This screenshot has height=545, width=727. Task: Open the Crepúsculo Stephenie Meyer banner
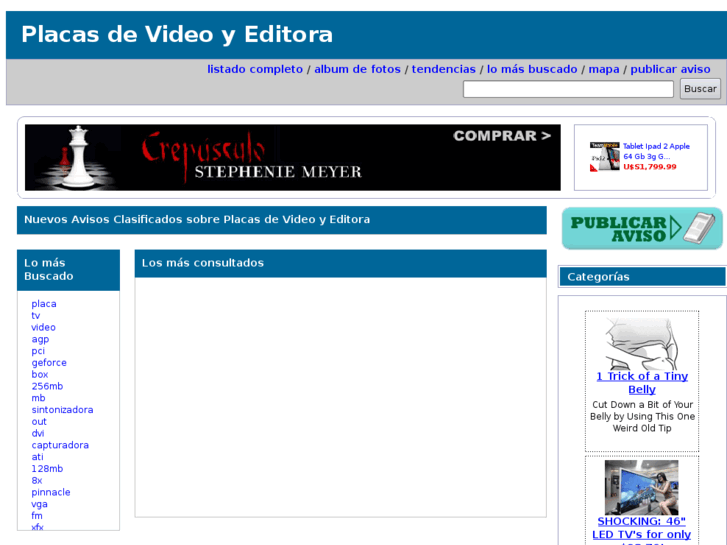pos(293,157)
